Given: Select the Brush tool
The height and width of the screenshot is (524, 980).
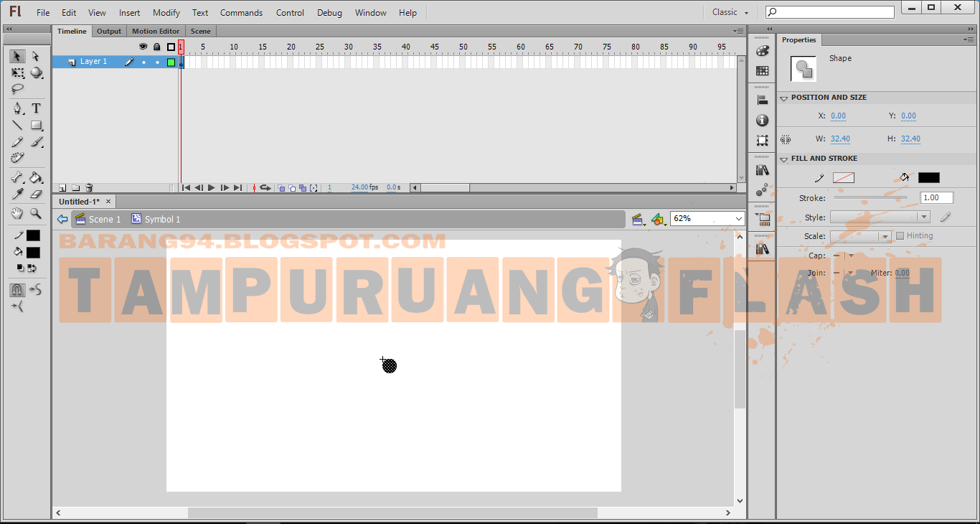Looking at the screenshot, I should (x=36, y=142).
